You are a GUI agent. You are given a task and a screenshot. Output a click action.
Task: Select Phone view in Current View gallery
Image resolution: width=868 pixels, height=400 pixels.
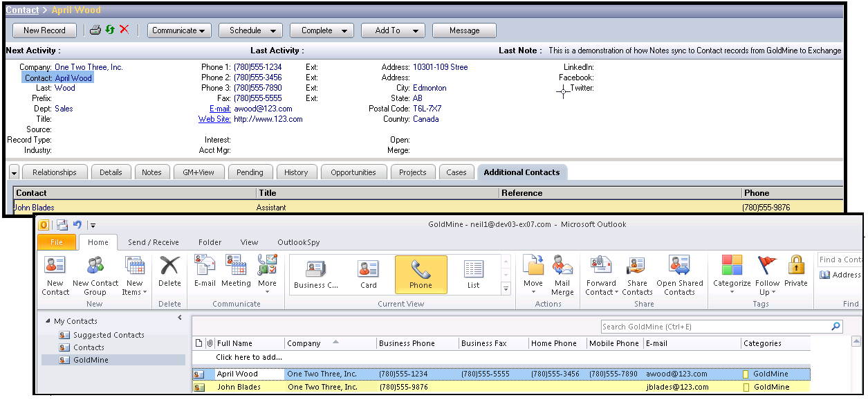(421, 275)
